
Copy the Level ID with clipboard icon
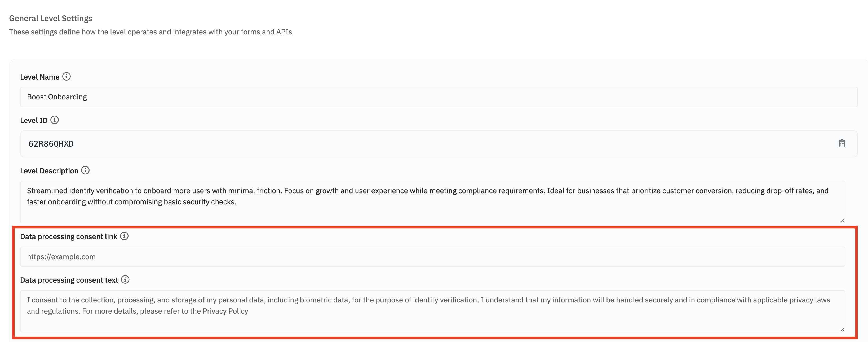pyautogui.click(x=842, y=144)
